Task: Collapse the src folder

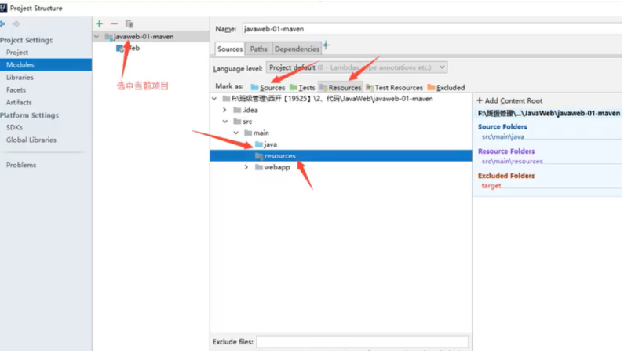Action: 224,121
